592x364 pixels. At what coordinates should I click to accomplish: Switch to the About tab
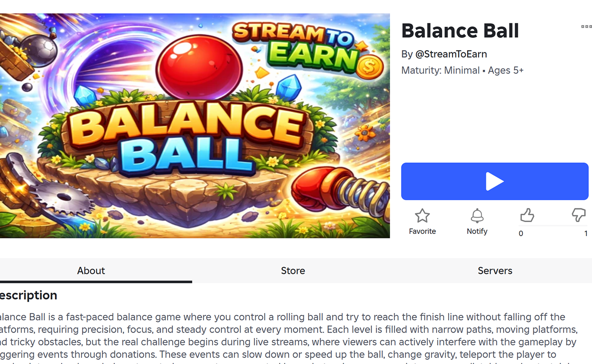tap(91, 271)
